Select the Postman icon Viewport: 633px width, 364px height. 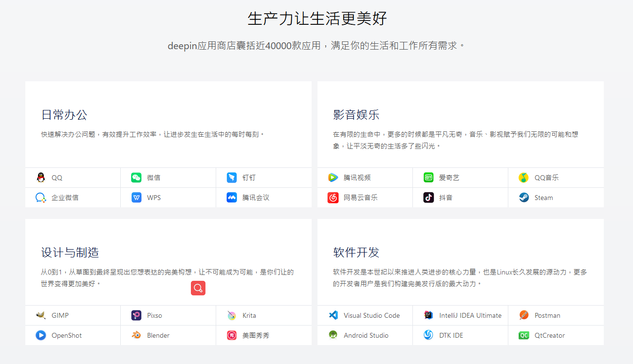(523, 315)
